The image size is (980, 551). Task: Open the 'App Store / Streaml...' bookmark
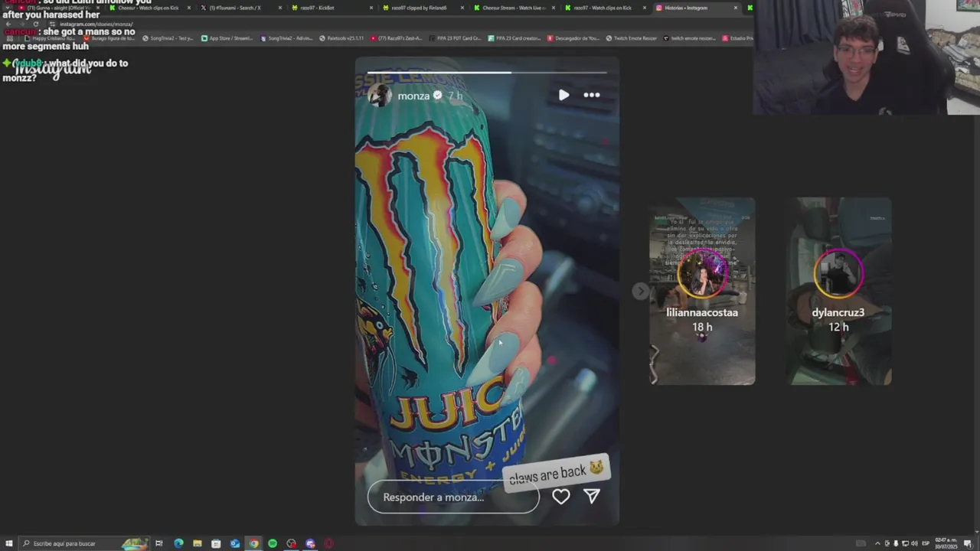coord(228,38)
